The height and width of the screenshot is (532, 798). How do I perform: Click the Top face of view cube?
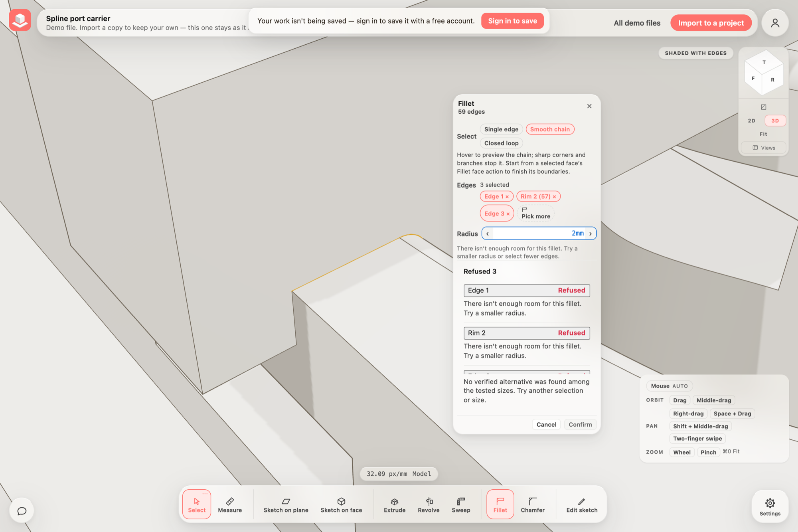pos(764,62)
